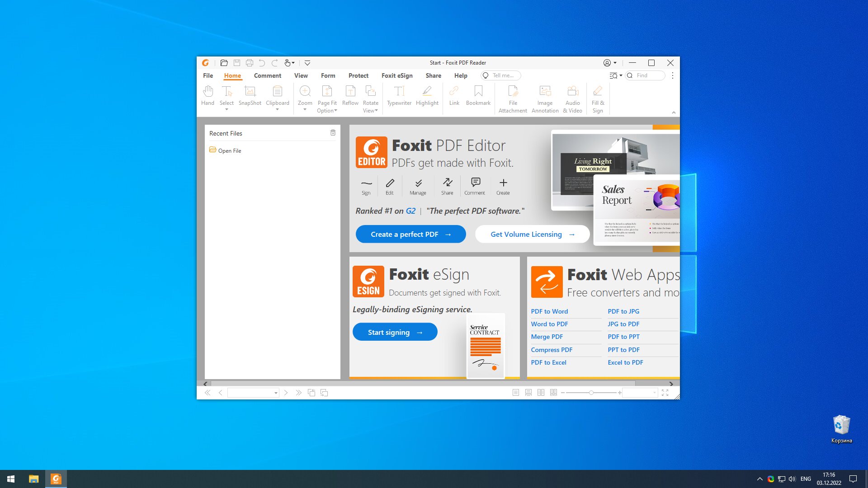868x488 pixels.
Task: Adjust the zoom slider handle
Action: [591, 393]
